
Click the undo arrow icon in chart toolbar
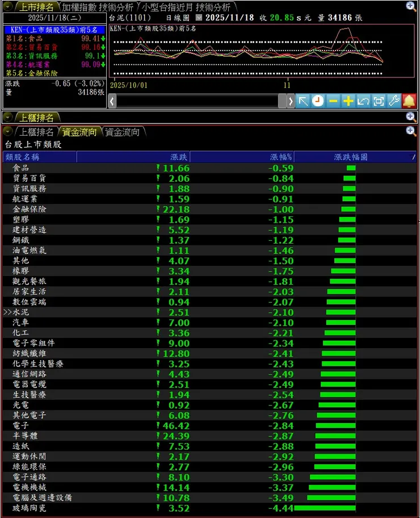click(364, 101)
